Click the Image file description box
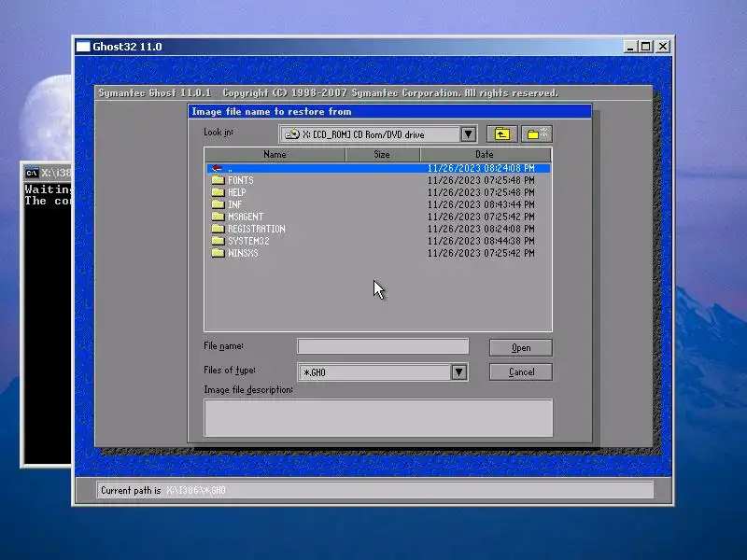This screenshot has height=560, width=747. (x=378, y=417)
